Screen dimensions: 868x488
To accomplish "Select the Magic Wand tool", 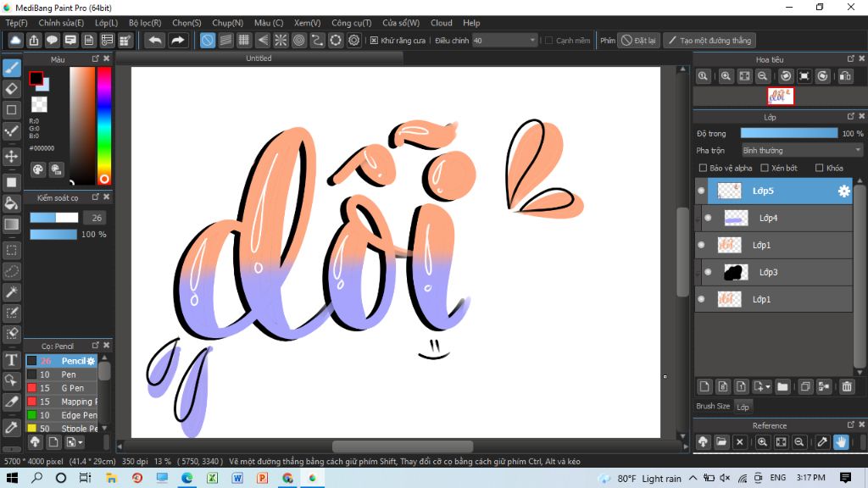I will [x=12, y=292].
